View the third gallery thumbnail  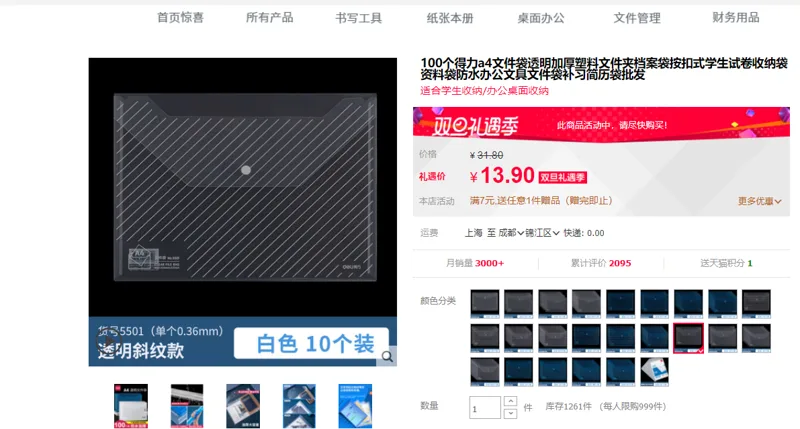tap(243, 406)
